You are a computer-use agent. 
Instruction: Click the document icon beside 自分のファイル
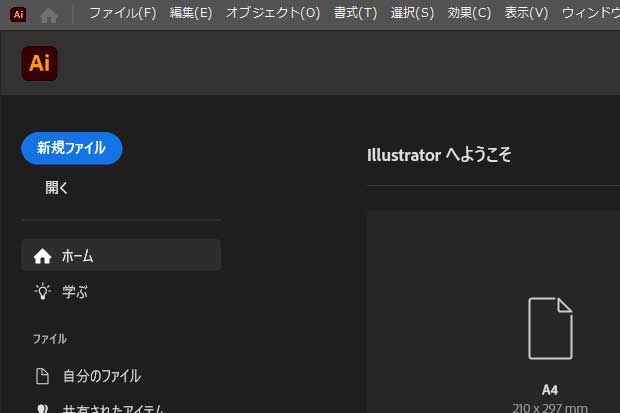42,376
